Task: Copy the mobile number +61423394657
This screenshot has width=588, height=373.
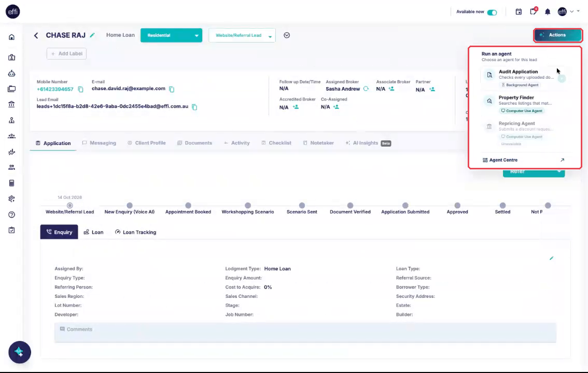Action: pos(80,89)
